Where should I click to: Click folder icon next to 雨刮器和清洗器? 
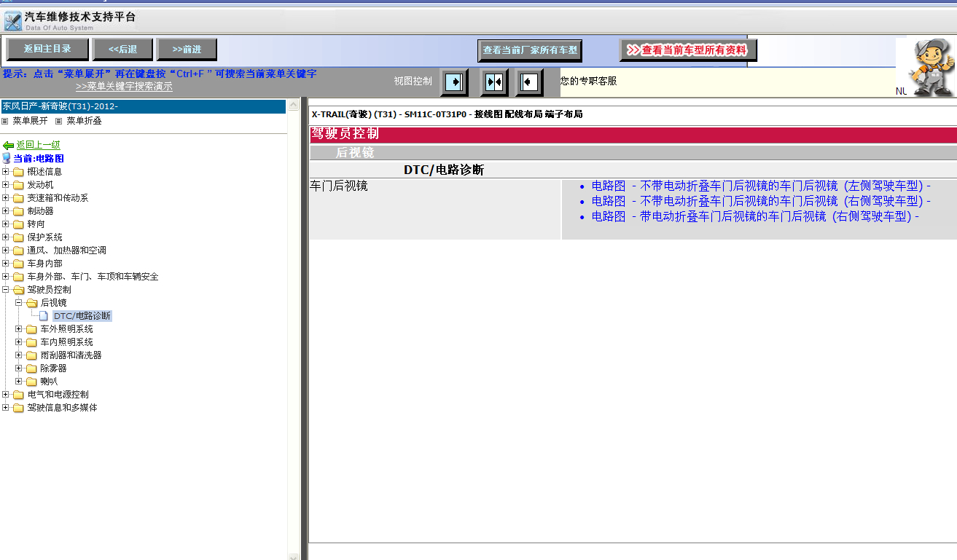coord(31,355)
